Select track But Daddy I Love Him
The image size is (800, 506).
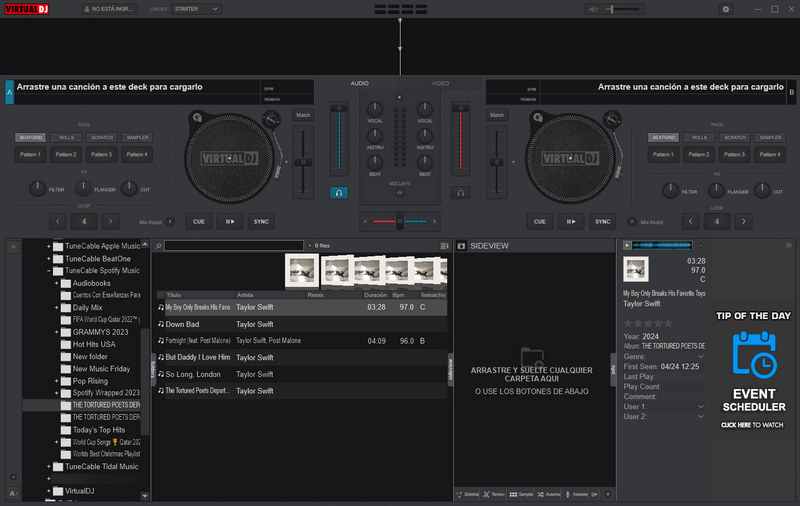click(301, 358)
